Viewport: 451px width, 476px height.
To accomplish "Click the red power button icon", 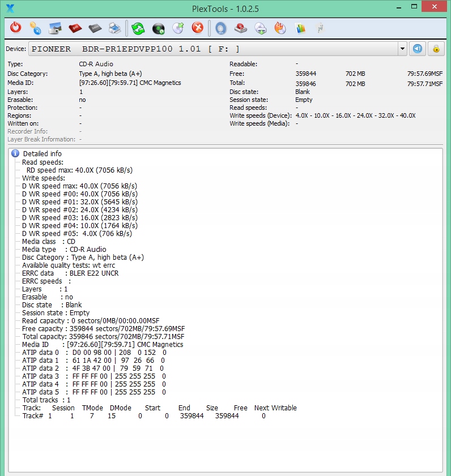I will 16,28.
